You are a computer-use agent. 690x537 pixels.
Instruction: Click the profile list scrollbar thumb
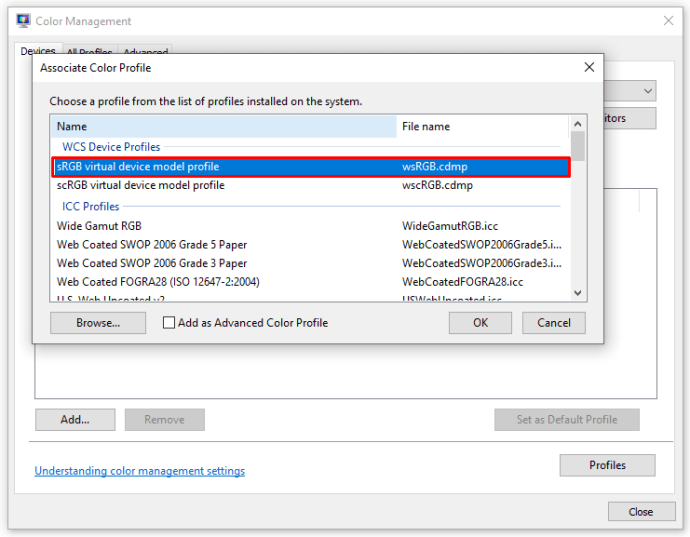(577, 147)
